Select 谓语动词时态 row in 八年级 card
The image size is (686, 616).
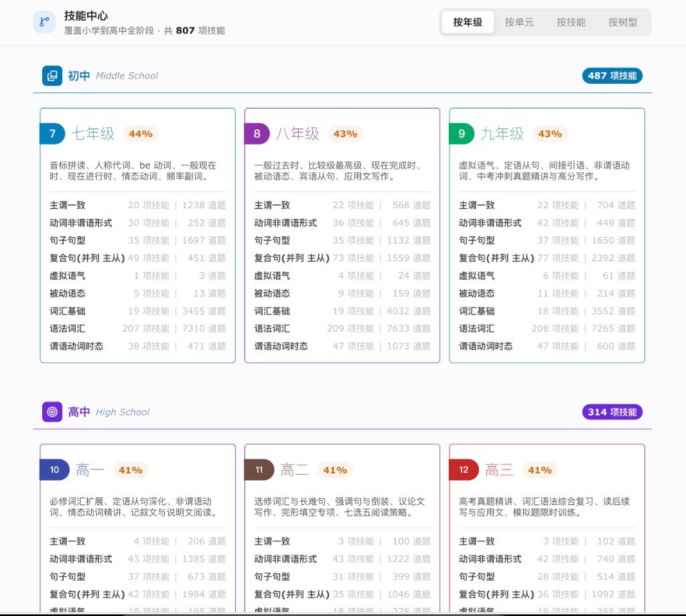pyautogui.click(x=342, y=346)
